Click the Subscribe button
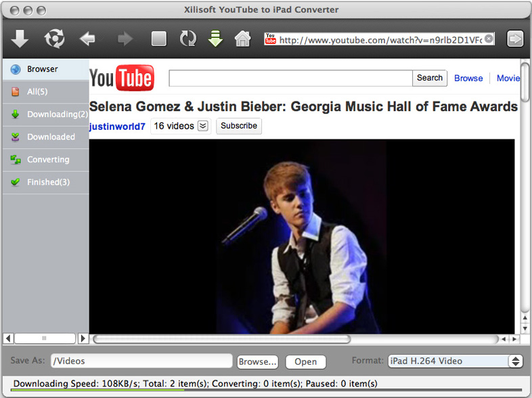532x398 pixels. [x=239, y=126]
